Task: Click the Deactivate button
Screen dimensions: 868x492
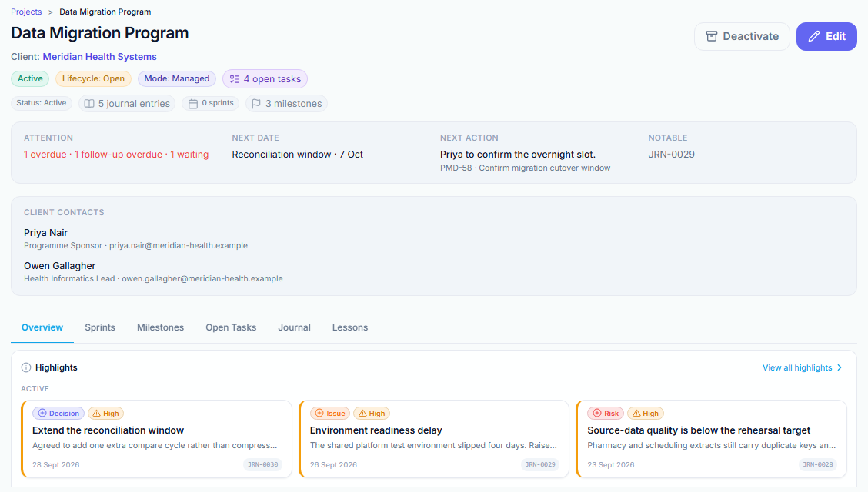Action: pyautogui.click(x=742, y=36)
